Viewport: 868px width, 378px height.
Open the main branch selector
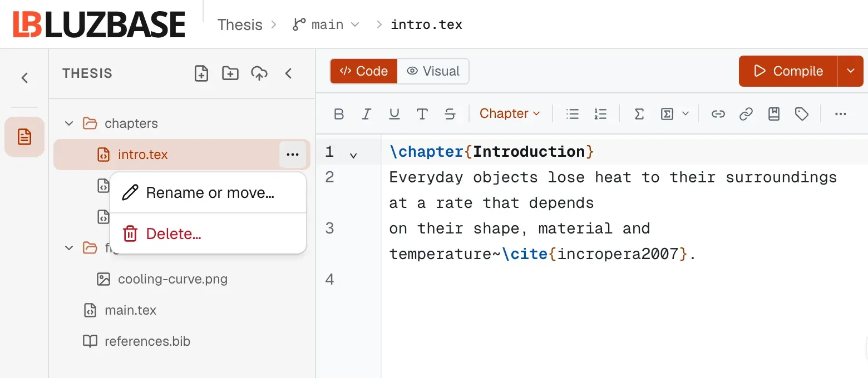326,24
